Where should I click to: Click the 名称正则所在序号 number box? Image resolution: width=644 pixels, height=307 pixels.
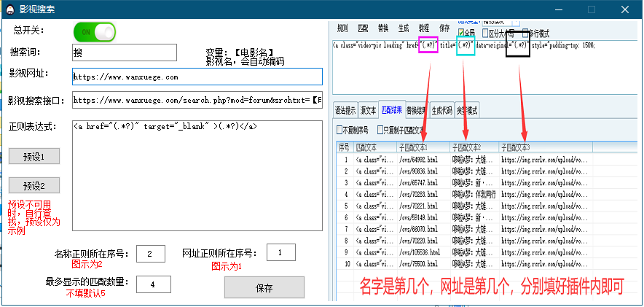click(151, 254)
